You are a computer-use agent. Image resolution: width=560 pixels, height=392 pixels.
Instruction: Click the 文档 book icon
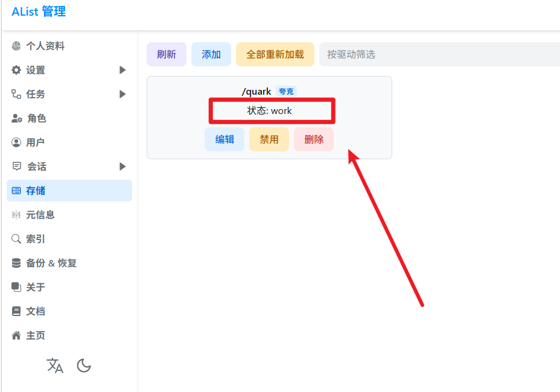16,311
